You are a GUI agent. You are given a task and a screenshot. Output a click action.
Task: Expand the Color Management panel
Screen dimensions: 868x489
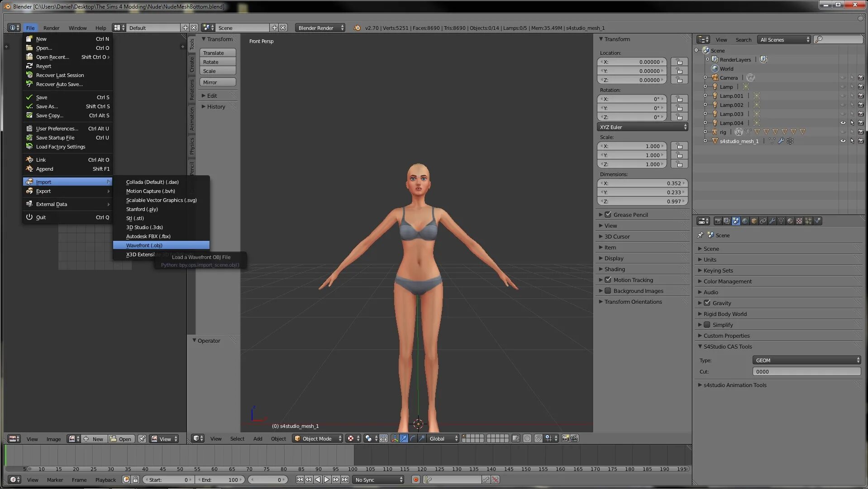(778, 281)
